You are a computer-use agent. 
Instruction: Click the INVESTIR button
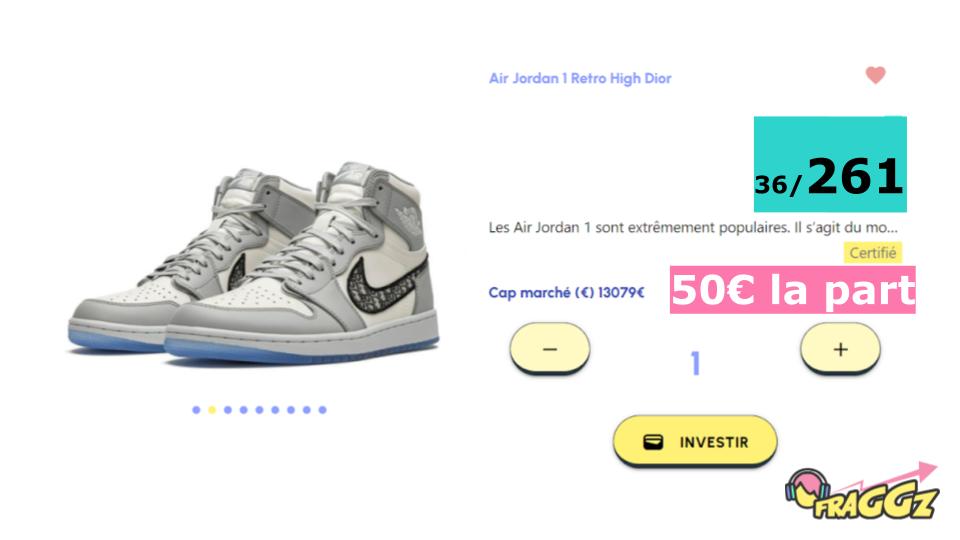695,441
